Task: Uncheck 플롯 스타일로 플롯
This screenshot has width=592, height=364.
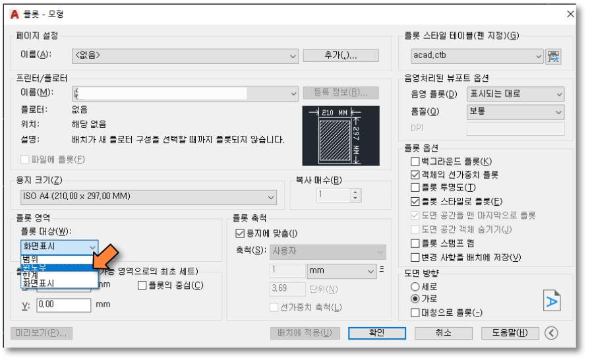Action: [x=415, y=201]
